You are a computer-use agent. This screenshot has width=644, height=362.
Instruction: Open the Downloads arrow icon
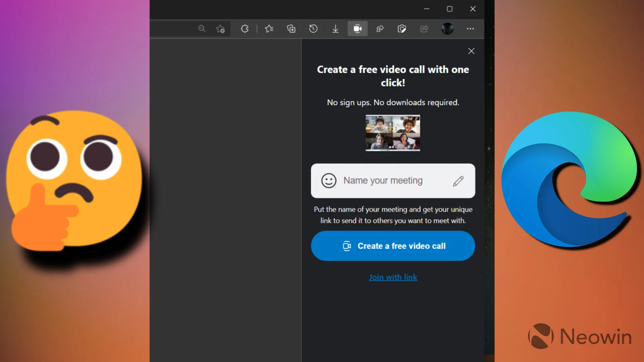tap(335, 29)
